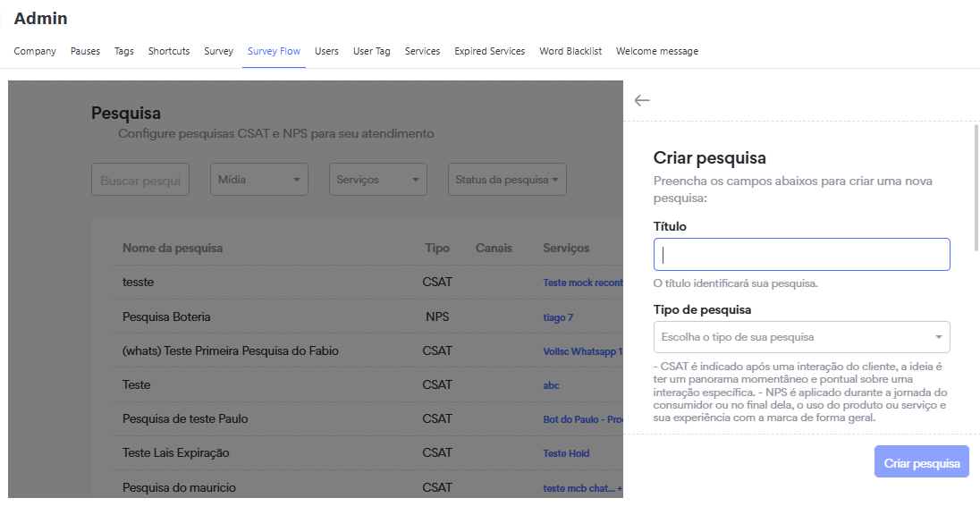Click the Canais column header
This screenshot has height=532, width=980.
point(494,249)
